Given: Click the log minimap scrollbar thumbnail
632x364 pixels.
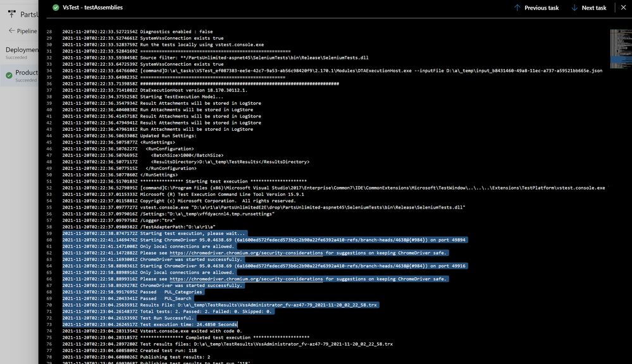Looking at the screenshot, I should [x=621, y=49].
